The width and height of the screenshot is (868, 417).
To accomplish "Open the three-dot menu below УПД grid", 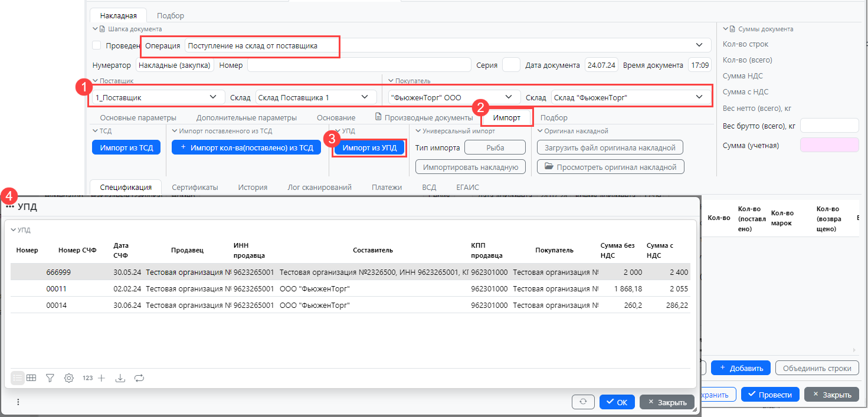I will coord(18,402).
